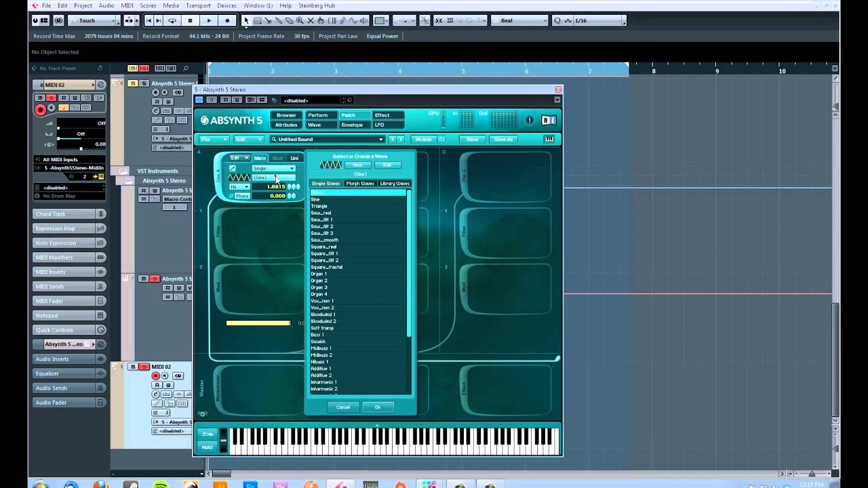Click the Mutate button
Image resolution: width=868 pixels, height=488 pixels.
(x=423, y=140)
